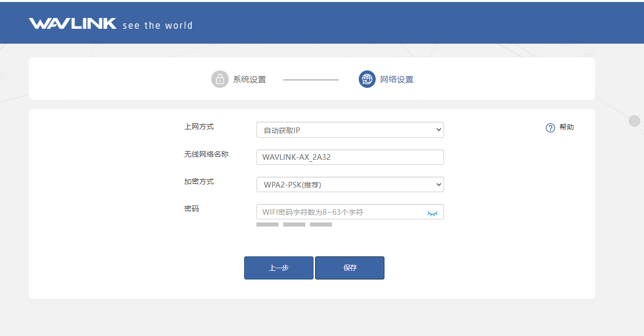Click the 保存 button to save settings
Screen dimensions: 644x336
point(349,268)
